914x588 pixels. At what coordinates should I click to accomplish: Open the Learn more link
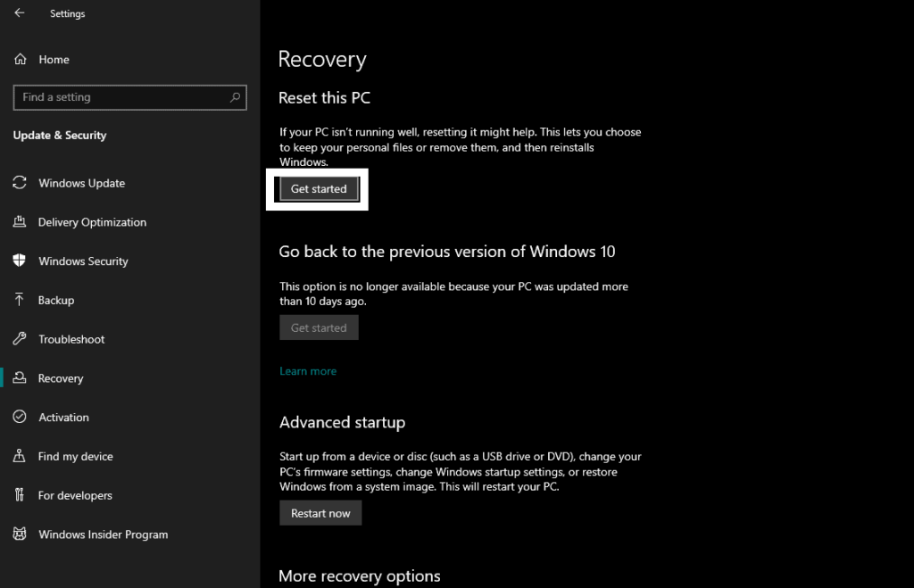pos(308,371)
